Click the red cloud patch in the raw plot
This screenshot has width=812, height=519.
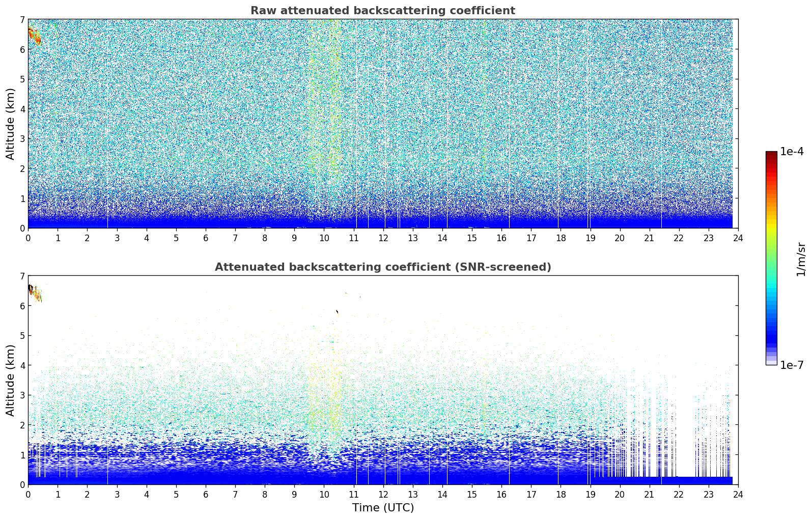coord(34,36)
